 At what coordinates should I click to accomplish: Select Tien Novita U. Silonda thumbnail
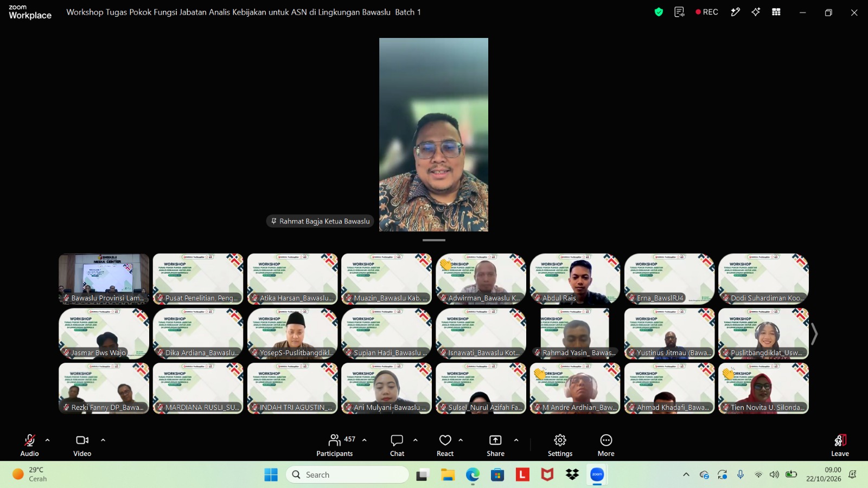[x=763, y=388]
